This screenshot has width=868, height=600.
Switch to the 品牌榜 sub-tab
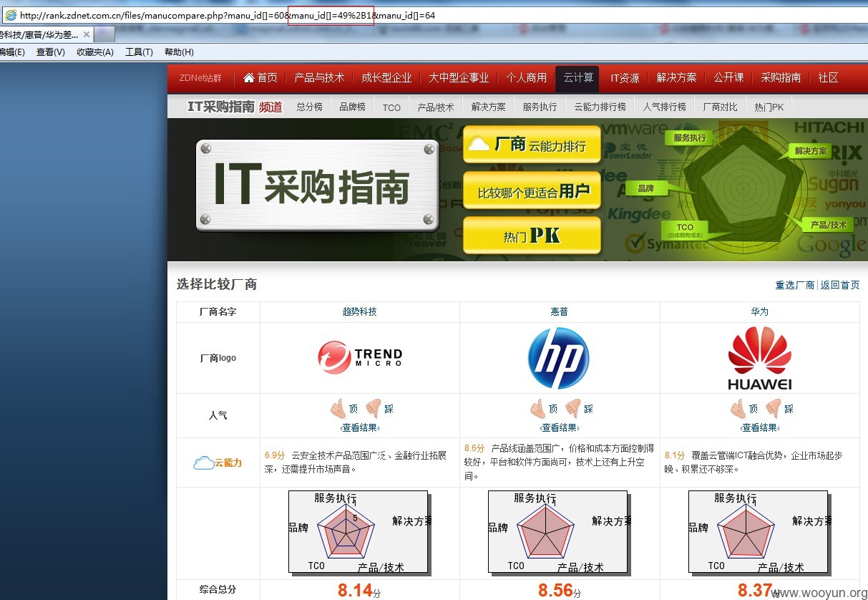(352, 107)
